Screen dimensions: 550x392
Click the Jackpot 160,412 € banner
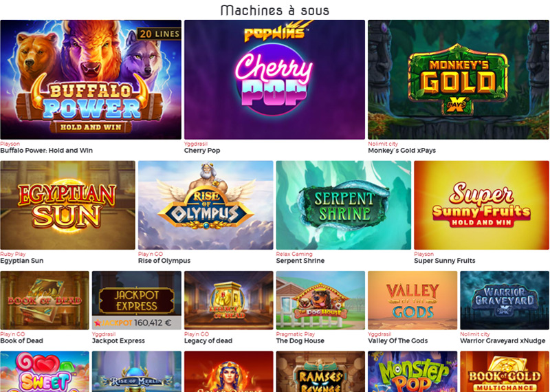137,323
